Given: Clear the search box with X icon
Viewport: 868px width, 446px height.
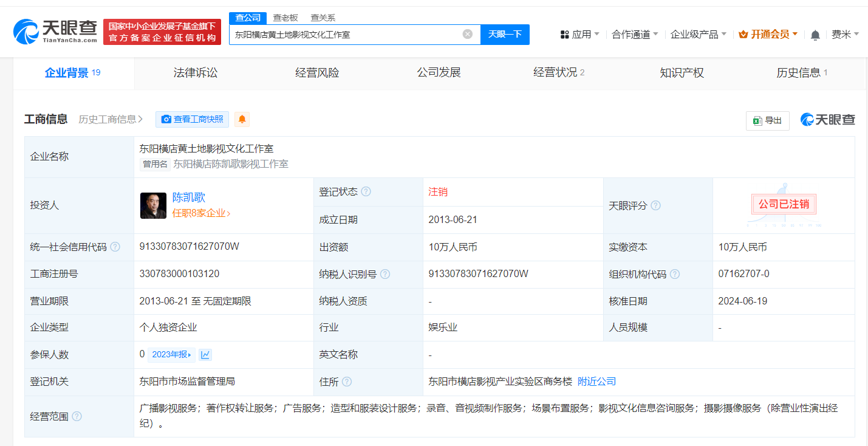Looking at the screenshot, I should pyautogui.click(x=467, y=34).
